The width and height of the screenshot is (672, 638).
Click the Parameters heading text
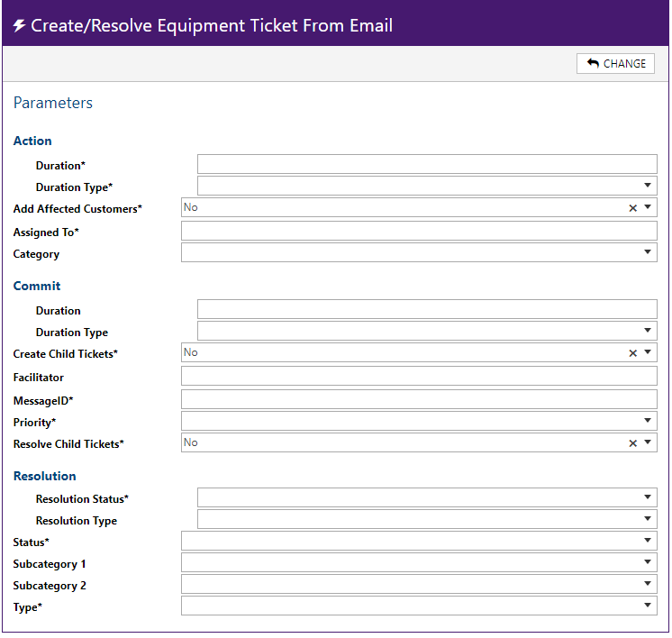click(53, 103)
